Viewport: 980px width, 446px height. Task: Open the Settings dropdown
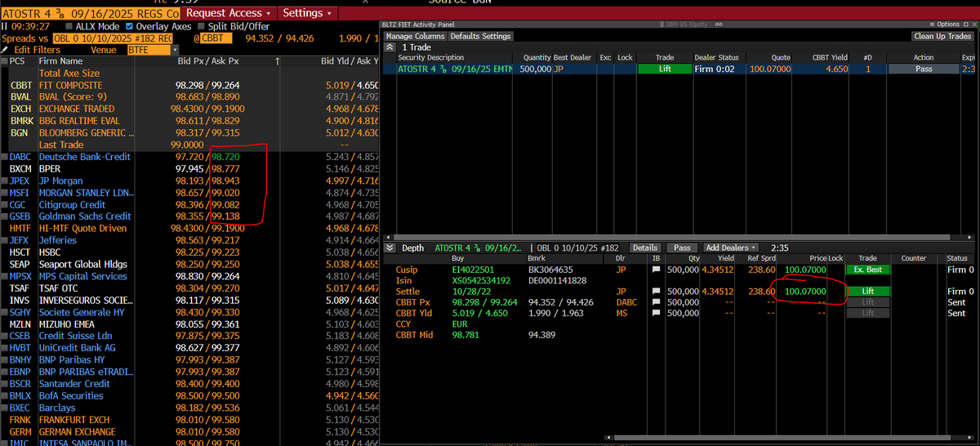point(306,13)
